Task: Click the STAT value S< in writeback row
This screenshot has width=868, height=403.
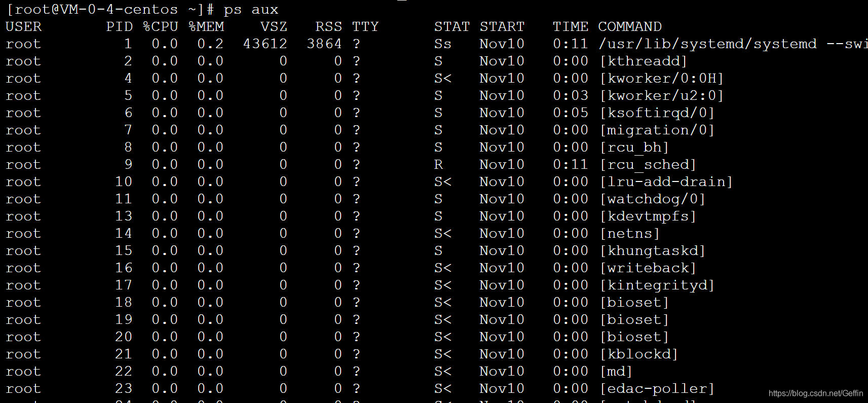Action: tap(443, 268)
